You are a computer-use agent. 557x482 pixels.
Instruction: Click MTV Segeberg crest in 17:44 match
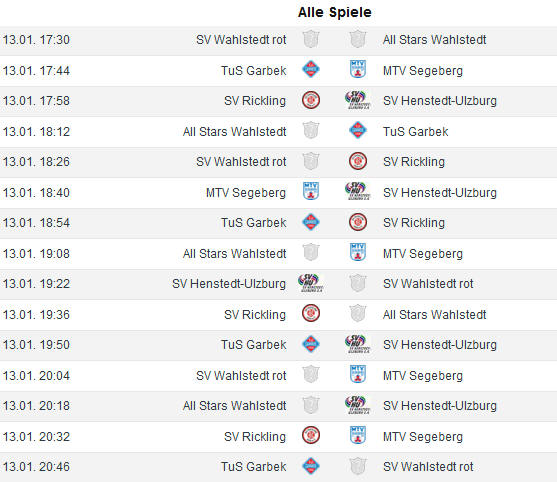click(x=358, y=69)
